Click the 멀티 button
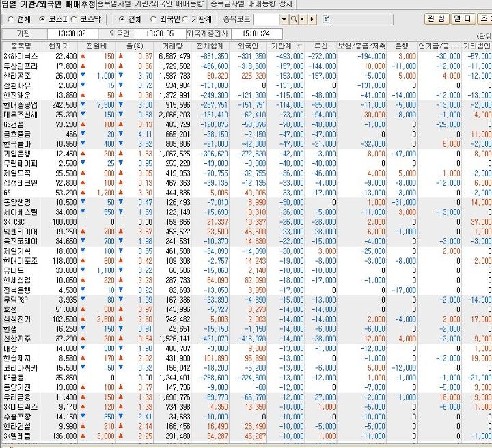The image size is (492, 448). tap(463, 19)
